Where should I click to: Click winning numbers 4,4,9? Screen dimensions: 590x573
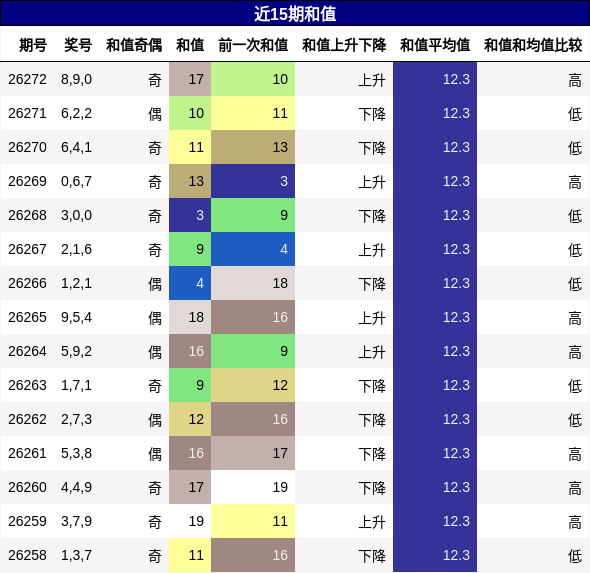[x=76, y=487]
